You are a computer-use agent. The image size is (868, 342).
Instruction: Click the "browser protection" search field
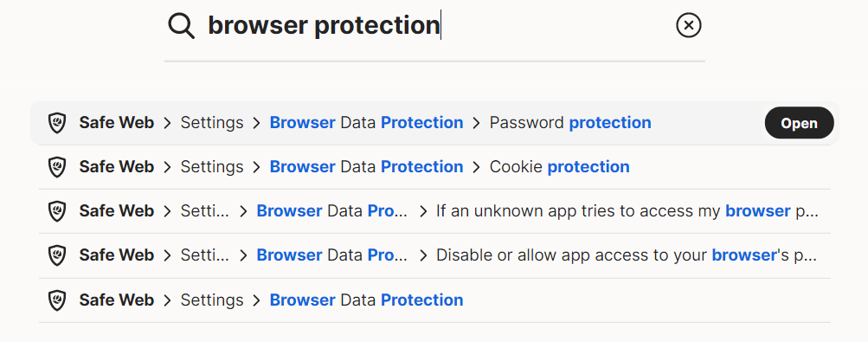coord(434,25)
